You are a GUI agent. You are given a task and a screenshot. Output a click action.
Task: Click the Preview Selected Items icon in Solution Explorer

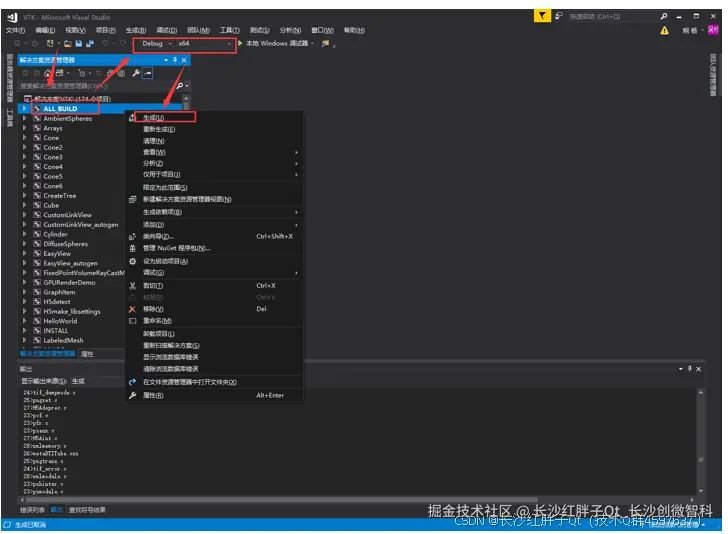(x=148, y=73)
